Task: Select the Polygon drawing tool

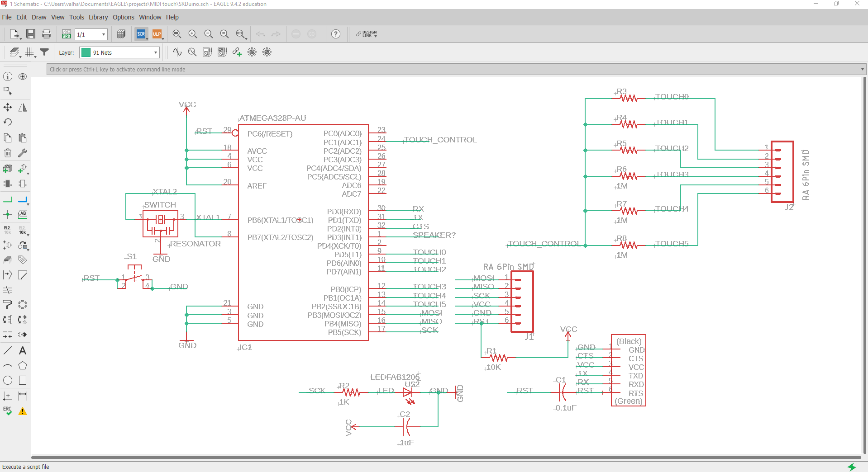Action: [x=23, y=365]
